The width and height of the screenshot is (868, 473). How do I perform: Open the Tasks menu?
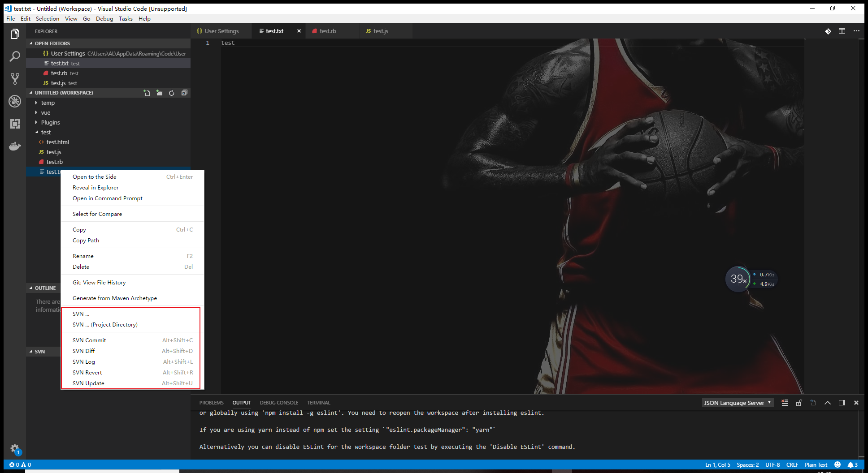(x=126, y=18)
